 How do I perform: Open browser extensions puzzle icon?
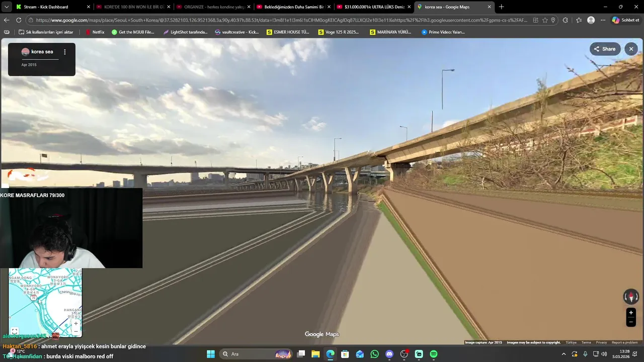(x=565, y=20)
